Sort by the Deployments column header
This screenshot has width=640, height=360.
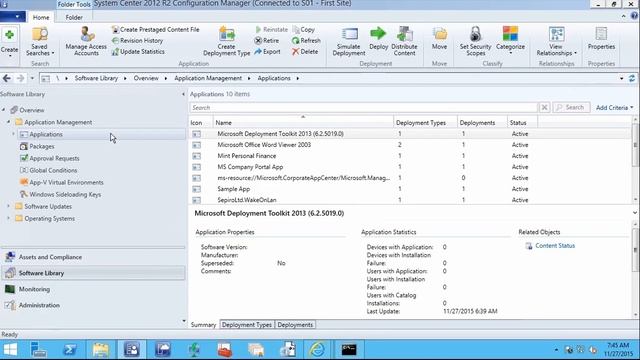tap(482, 122)
